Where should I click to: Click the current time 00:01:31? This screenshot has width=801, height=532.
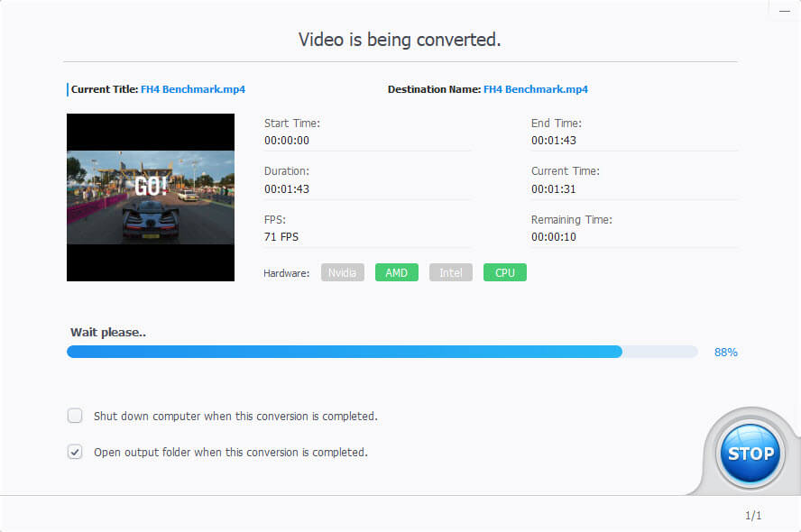pyautogui.click(x=553, y=189)
